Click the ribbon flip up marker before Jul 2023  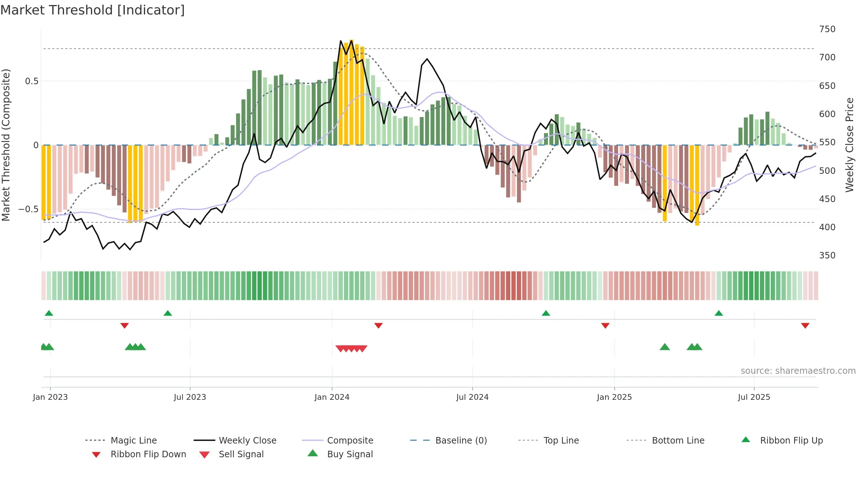(168, 313)
